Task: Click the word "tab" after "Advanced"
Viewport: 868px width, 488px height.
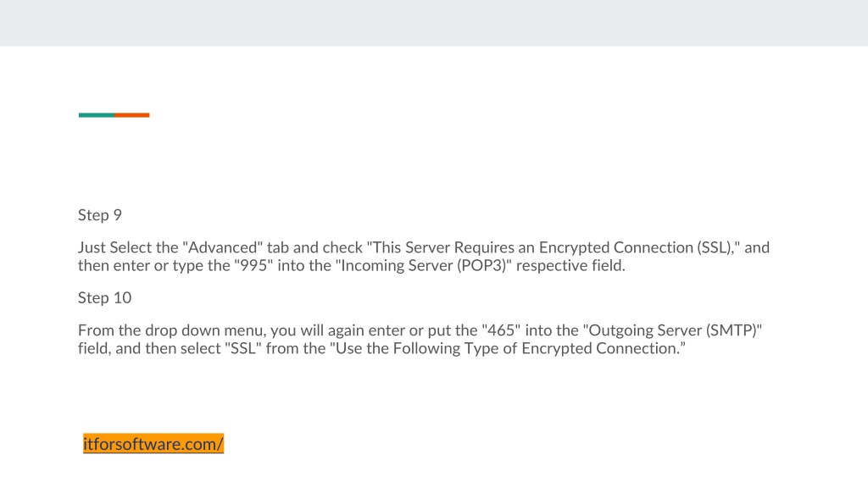Action: pos(278,247)
